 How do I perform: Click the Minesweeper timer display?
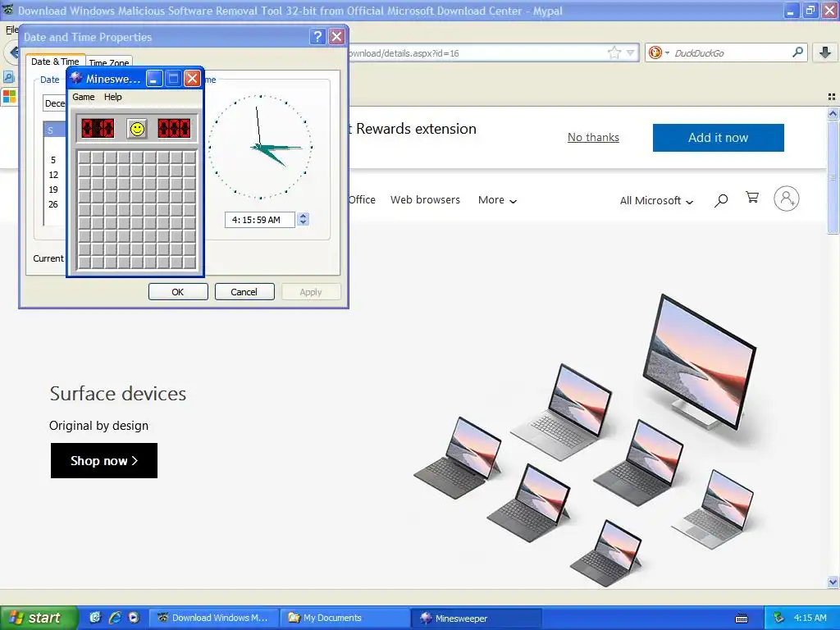(x=174, y=129)
